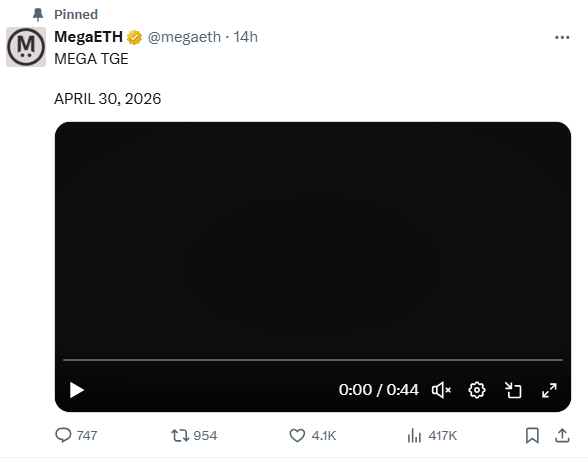Share the post via share icon
The height and width of the screenshot is (458, 588).
pos(562,435)
